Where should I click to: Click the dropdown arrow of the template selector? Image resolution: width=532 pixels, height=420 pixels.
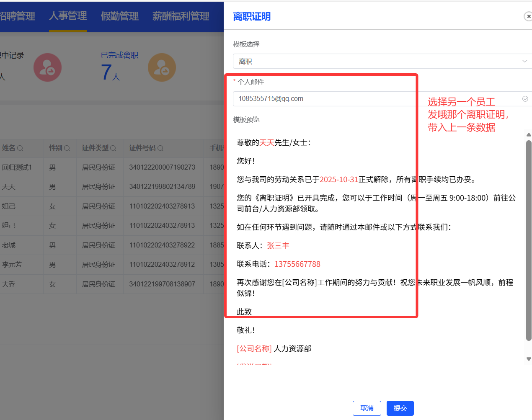click(x=524, y=61)
